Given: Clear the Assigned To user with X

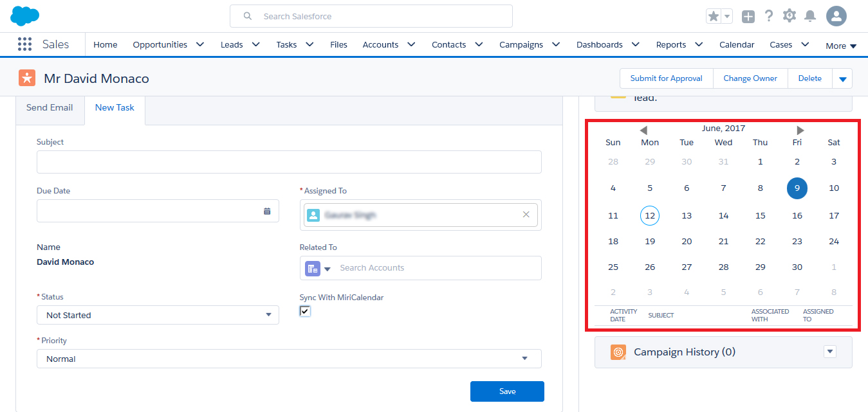Looking at the screenshot, I should pyautogui.click(x=526, y=215).
